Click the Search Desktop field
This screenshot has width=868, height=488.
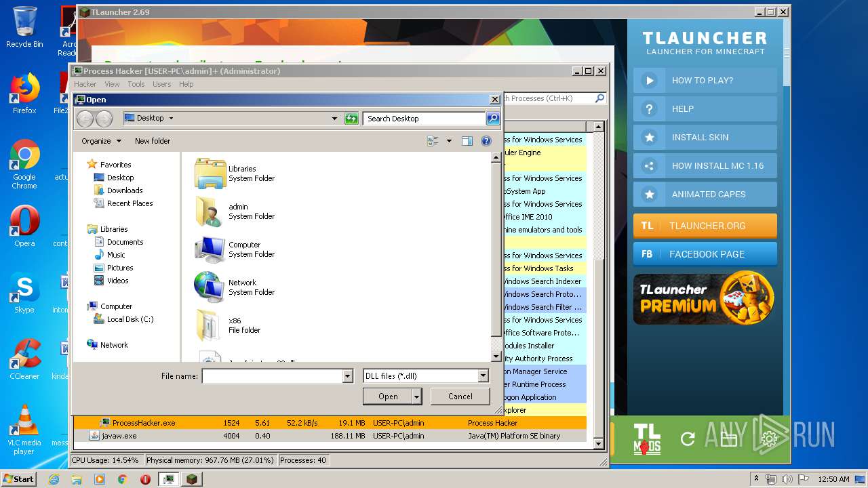click(x=425, y=119)
